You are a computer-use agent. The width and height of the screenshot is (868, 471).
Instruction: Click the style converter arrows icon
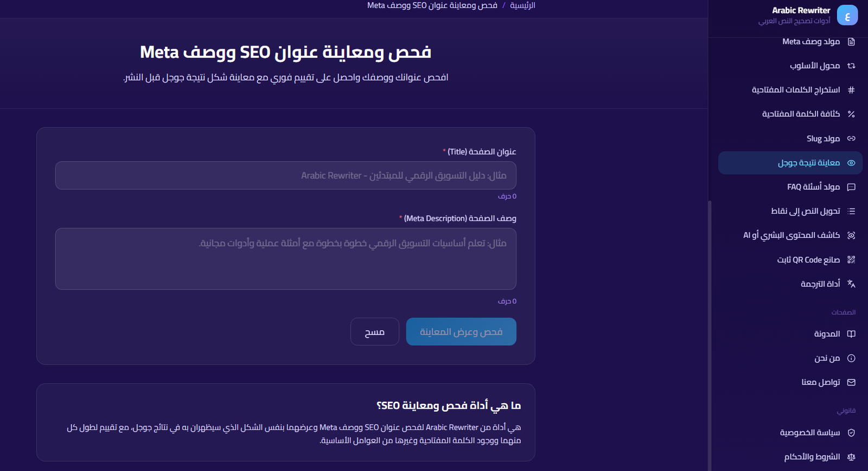click(x=851, y=66)
